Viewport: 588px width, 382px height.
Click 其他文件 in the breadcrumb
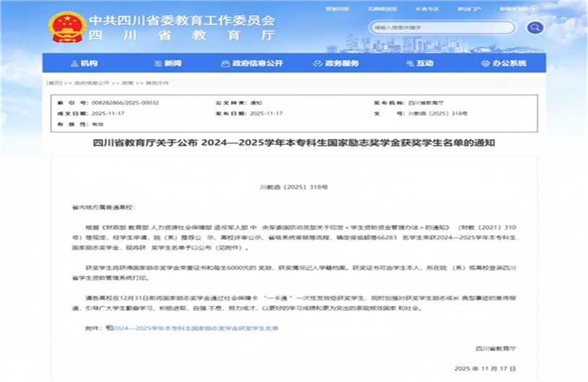(x=157, y=83)
